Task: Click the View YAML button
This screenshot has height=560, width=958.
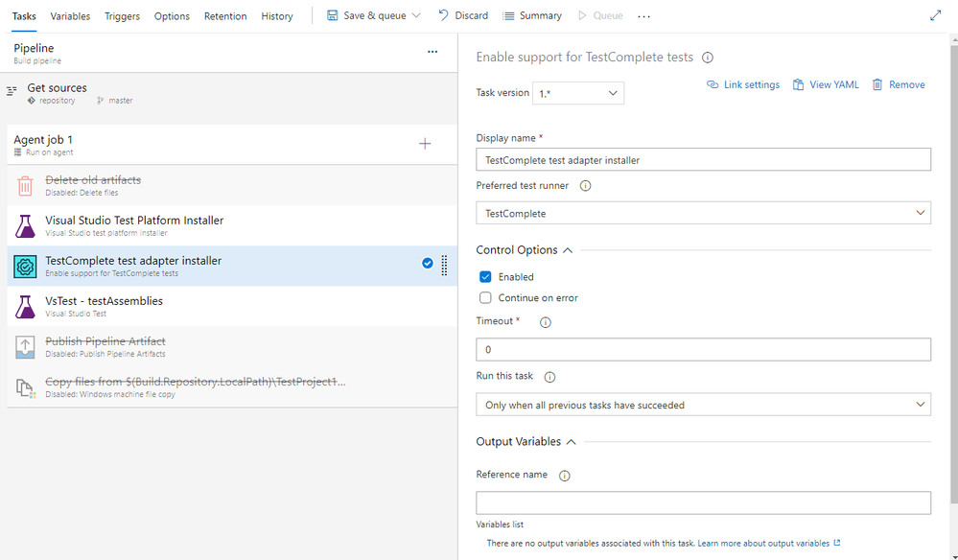Action: point(825,84)
